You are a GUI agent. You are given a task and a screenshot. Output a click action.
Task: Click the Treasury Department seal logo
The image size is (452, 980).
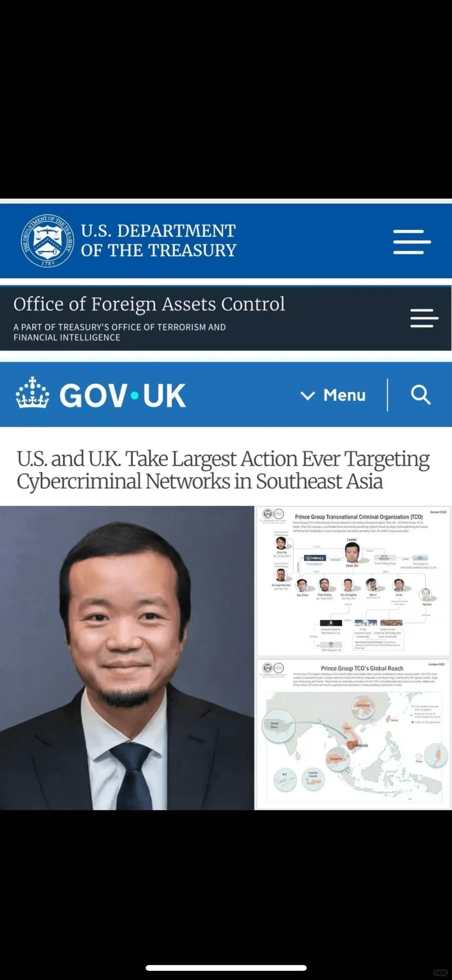(x=48, y=241)
